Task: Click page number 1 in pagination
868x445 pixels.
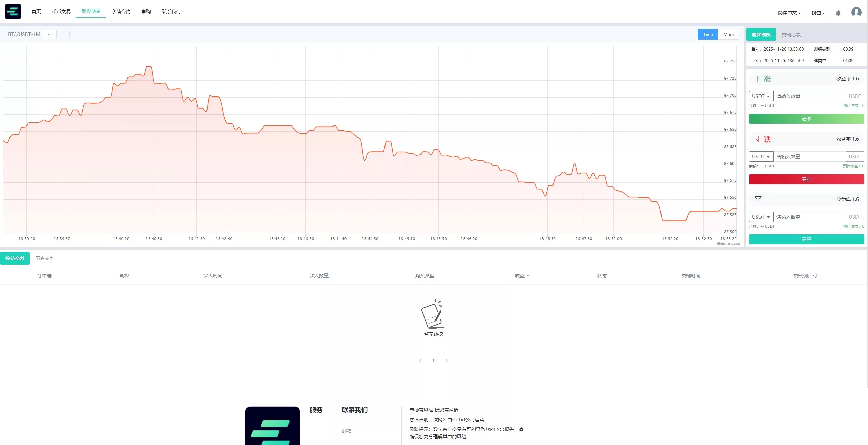Action: 433,361
